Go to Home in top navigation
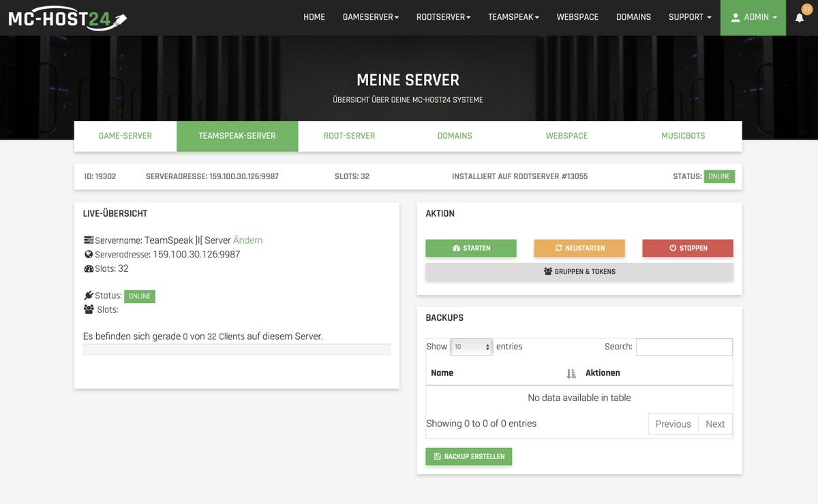Screen dimensions: 818x504 pyautogui.click(x=314, y=17)
